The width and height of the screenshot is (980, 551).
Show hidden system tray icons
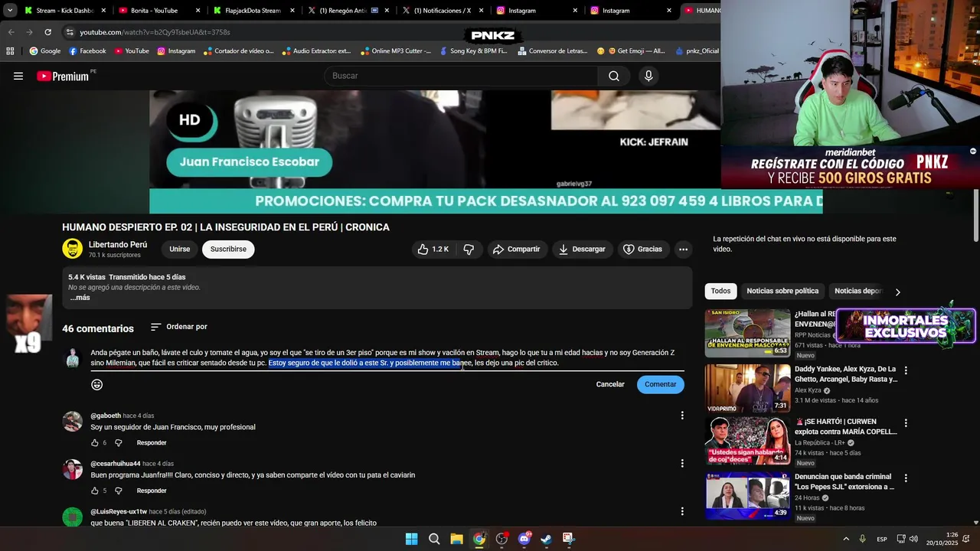(846, 539)
